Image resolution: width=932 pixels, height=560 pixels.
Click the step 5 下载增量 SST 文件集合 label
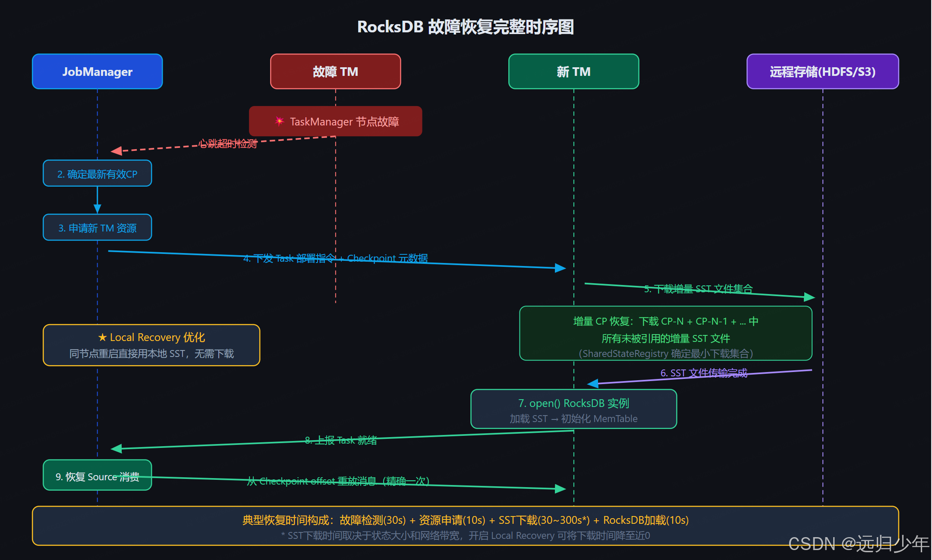pyautogui.click(x=698, y=289)
